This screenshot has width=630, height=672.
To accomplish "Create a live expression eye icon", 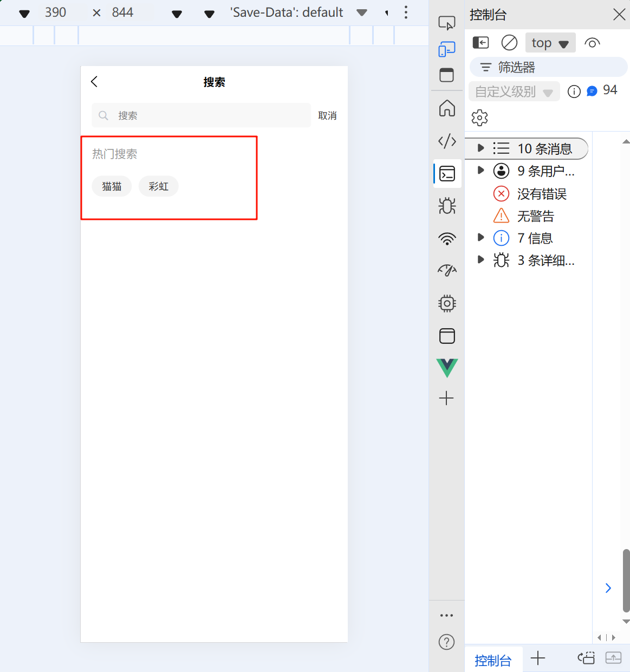I will tap(592, 43).
